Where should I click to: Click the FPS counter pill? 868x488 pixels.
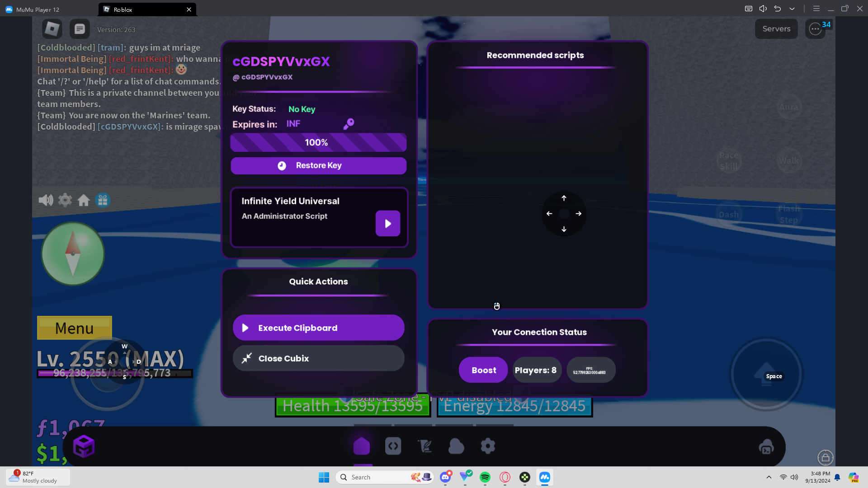coord(591,370)
